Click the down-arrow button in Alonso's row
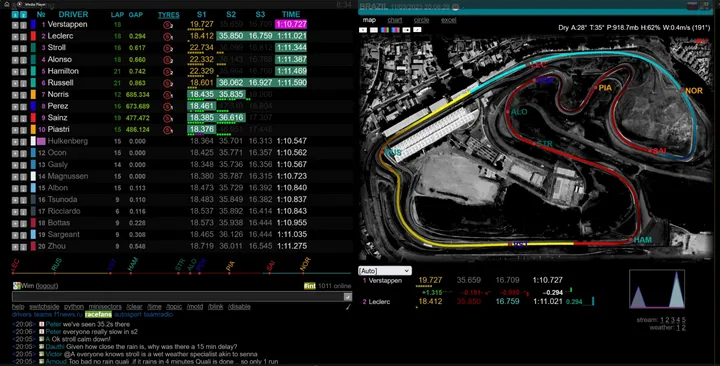 tap(23, 60)
